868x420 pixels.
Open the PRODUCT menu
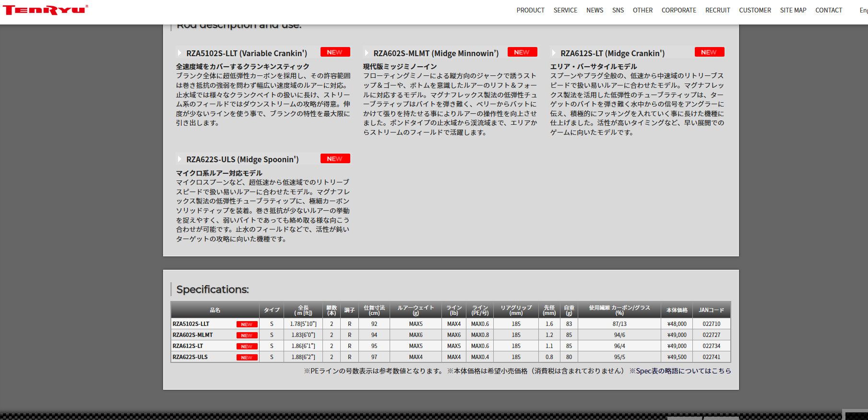coord(530,10)
